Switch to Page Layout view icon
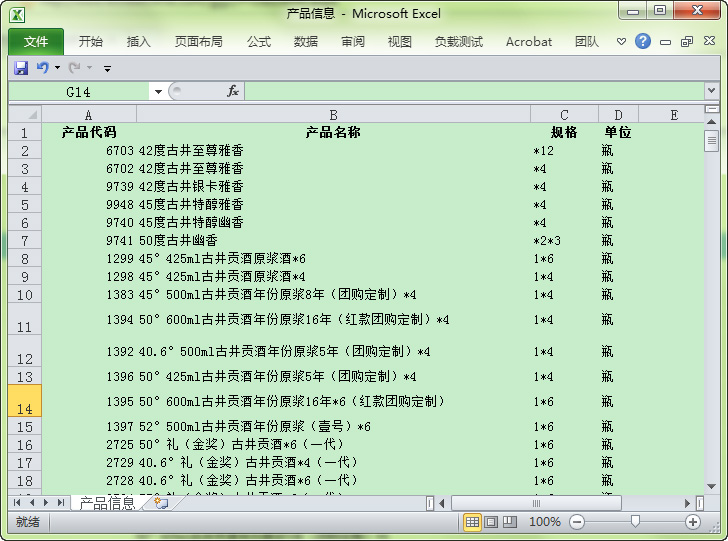 pyautogui.click(x=491, y=522)
